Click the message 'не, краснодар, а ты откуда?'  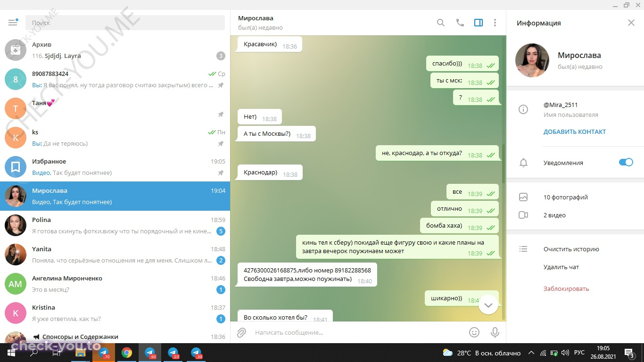pyautogui.click(x=437, y=153)
